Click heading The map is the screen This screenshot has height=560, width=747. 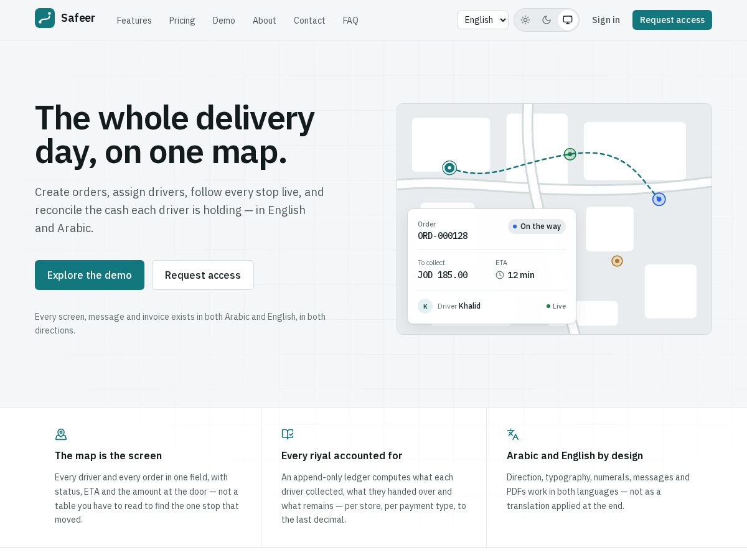108,455
